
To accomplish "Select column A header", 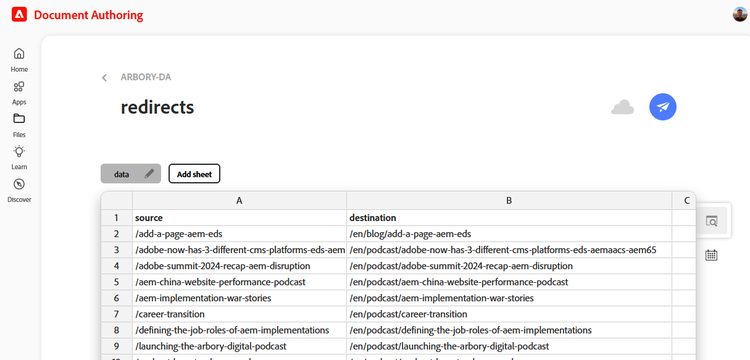I will click(x=239, y=201).
